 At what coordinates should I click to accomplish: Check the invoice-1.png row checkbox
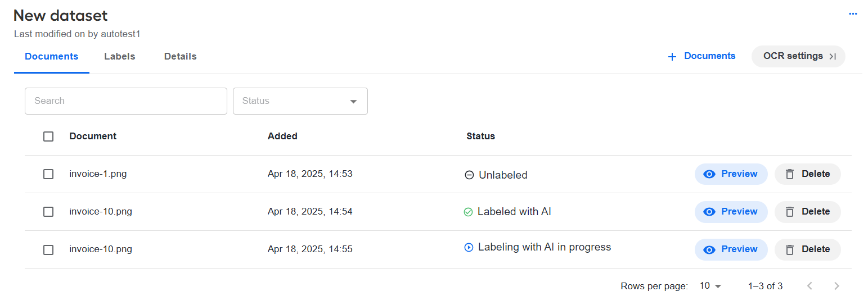point(48,174)
